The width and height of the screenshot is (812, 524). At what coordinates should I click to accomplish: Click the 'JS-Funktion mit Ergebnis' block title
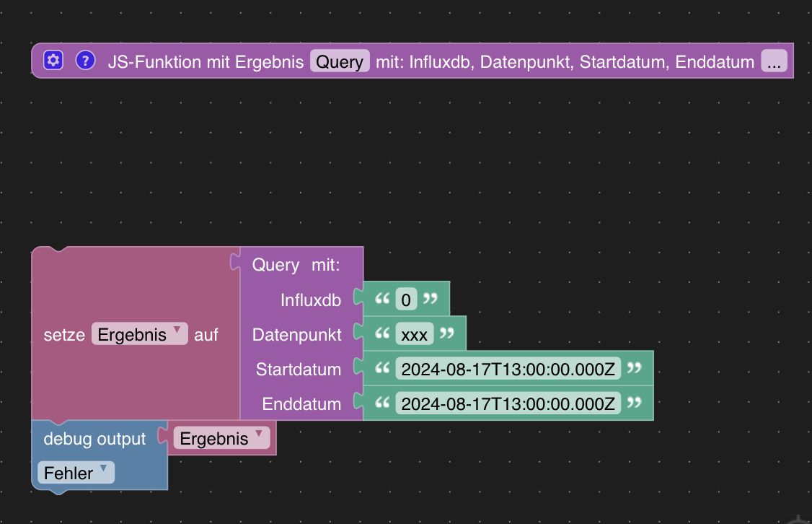pos(206,61)
